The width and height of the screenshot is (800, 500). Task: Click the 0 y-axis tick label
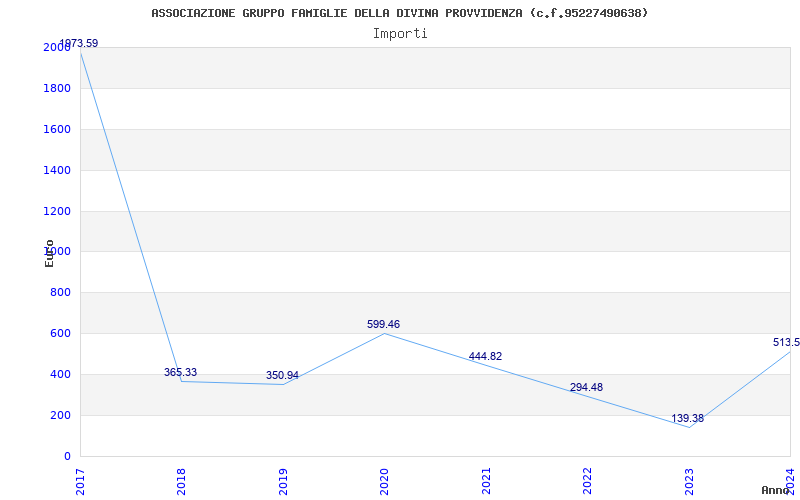click(x=67, y=457)
